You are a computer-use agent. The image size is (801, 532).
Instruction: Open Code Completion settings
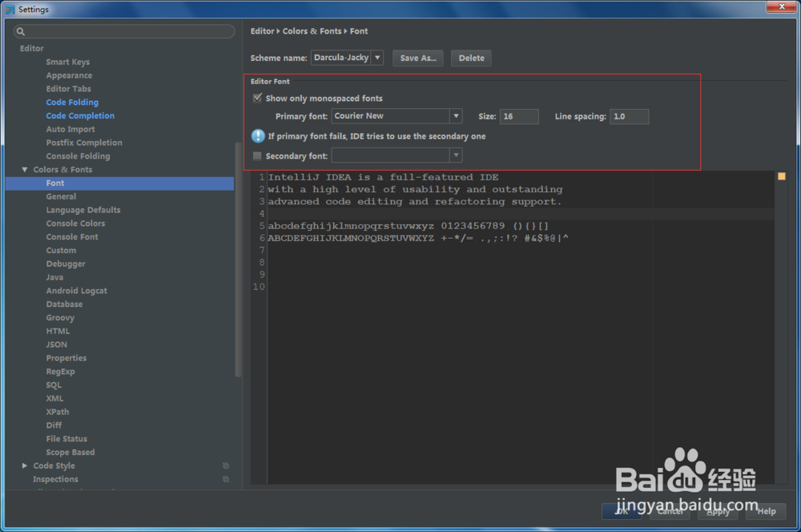pyautogui.click(x=80, y=115)
